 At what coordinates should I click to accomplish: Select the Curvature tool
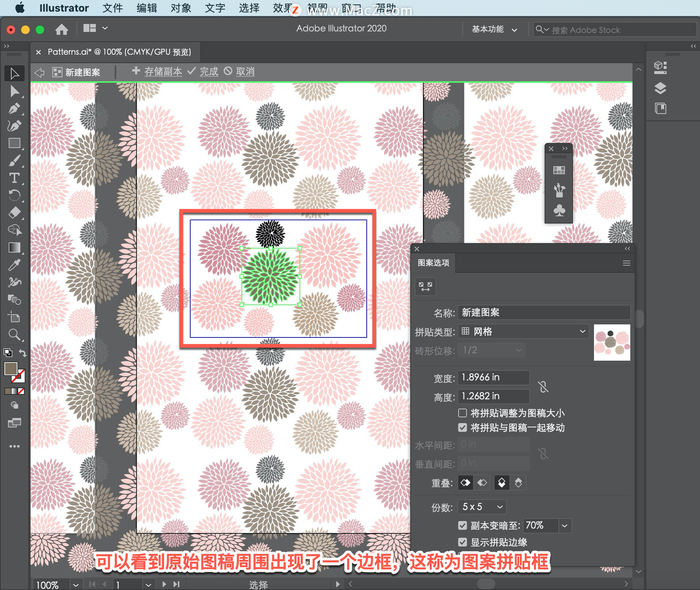pyautogui.click(x=15, y=126)
